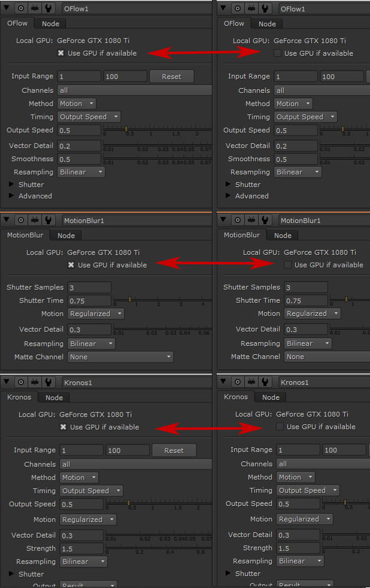Open Matte Channel dropdown in left MotionBlur panel

[x=120, y=357]
